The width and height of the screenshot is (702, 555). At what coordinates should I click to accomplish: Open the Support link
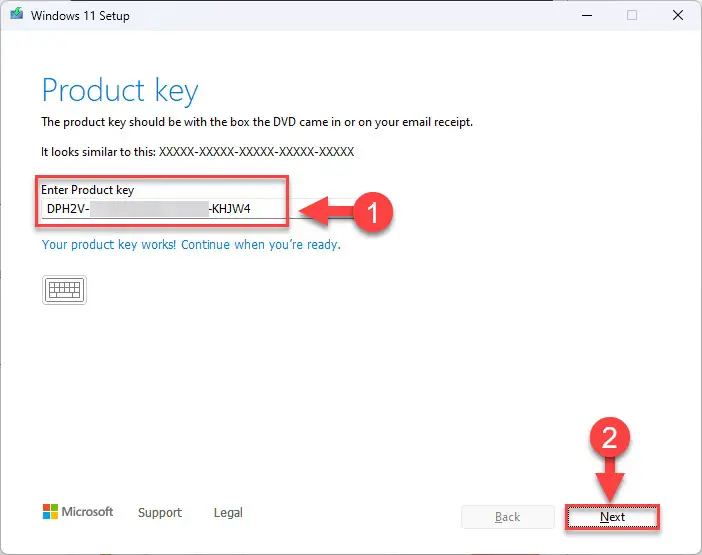pos(160,512)
